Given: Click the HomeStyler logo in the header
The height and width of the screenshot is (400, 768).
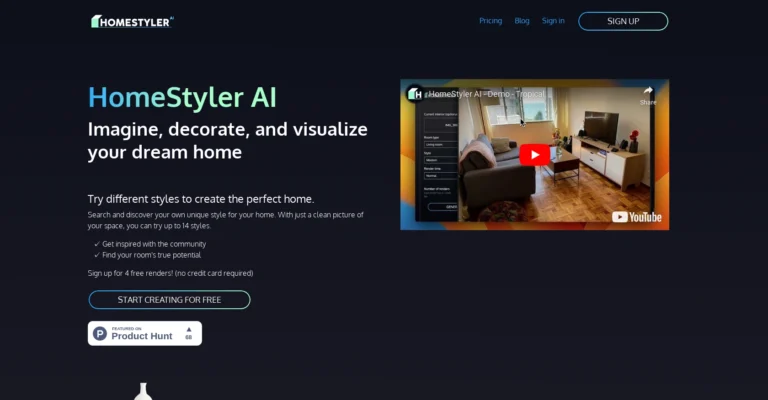Looking at the screenshot, I should pyautogui.click(x=132, y=21).
